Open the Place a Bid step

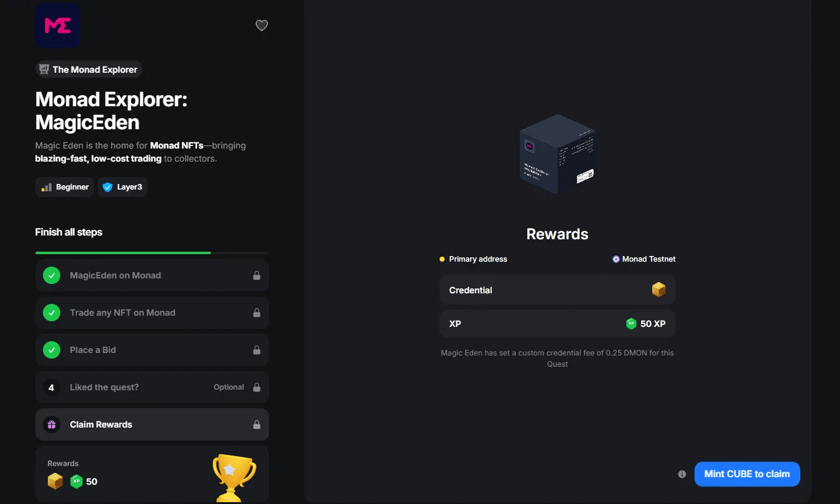(x=152, y=350)
